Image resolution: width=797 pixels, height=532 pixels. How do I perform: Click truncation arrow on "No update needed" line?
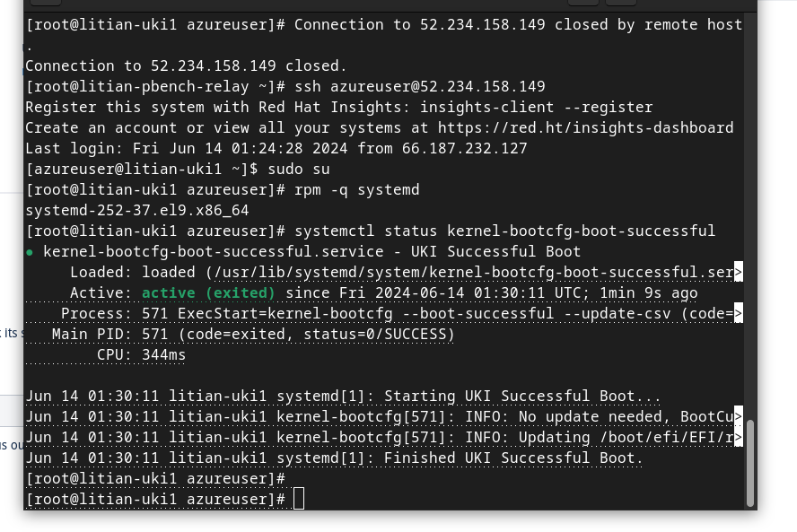coord(738,417)
